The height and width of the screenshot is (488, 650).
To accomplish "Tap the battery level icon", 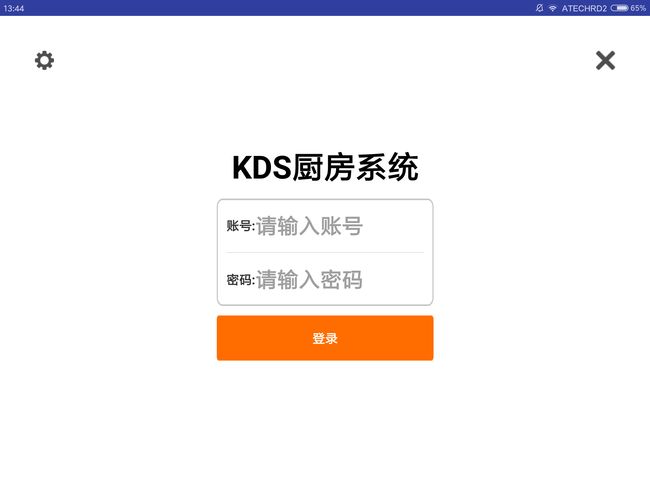I will point(619,8).
